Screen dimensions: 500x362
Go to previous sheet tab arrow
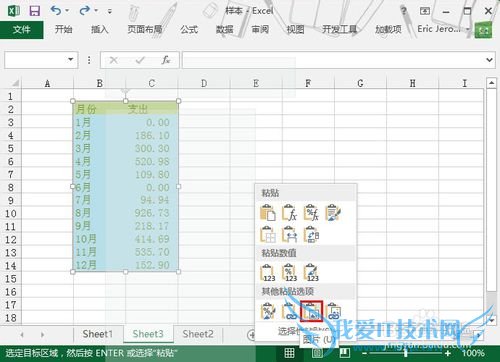click(x=22, y=334)
